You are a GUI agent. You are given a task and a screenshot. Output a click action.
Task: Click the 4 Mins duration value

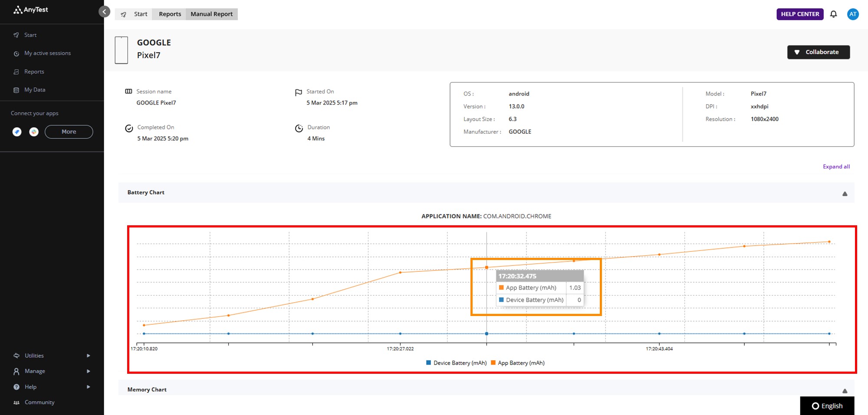click(316, 138)
